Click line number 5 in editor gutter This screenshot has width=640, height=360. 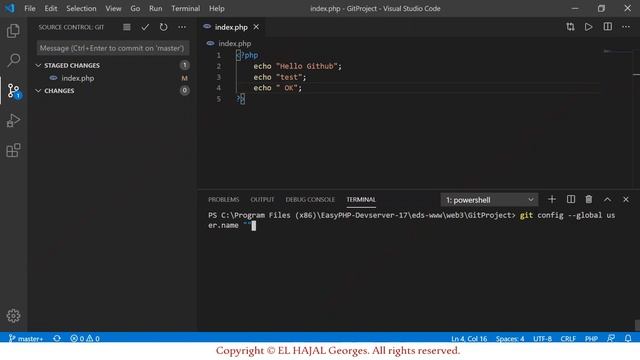pyautogui.click(x=219, y=99)
